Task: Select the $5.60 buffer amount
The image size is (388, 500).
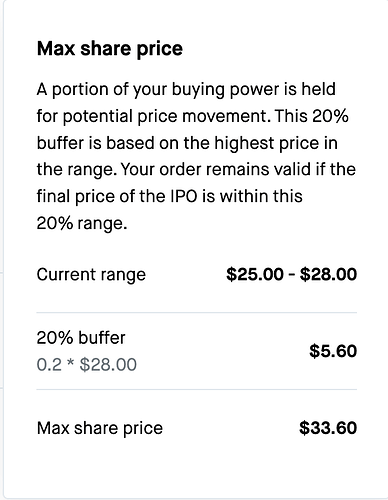Action: pyautogui.click(x=333, y=351)
